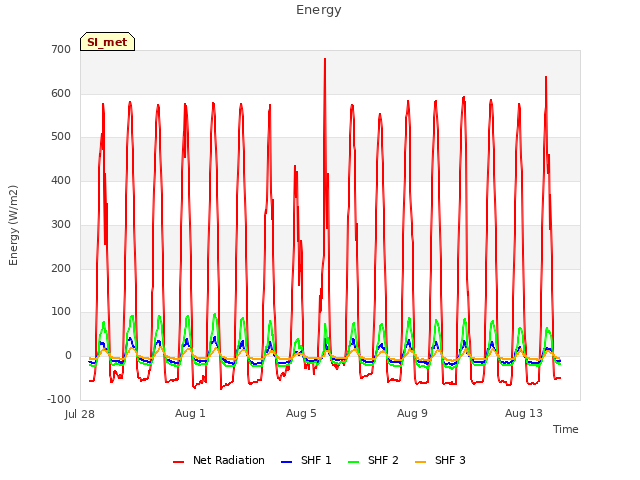Click the 200 y-axis tick label
The height and width of the screenshot is (480, 640).
pyautogui.click(x=61, y=269)
